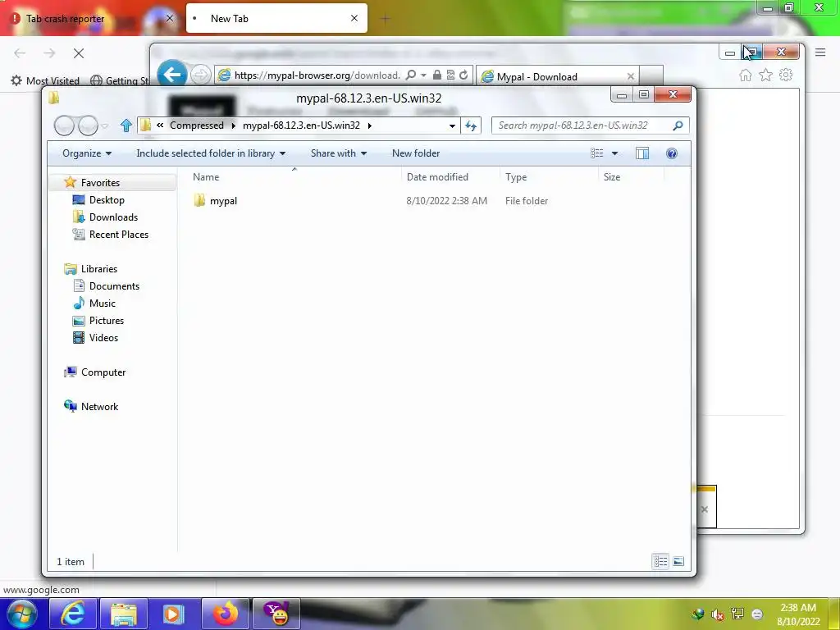Close the New Tab in Firefox
The width and height of the screenshot is (840, 630).
[354, 18]
